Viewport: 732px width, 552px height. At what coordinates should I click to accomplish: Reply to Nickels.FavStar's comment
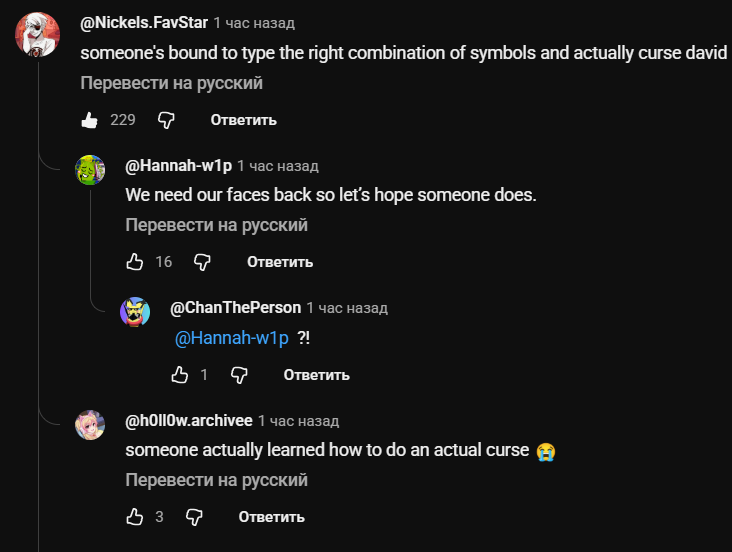click(243, 120)
